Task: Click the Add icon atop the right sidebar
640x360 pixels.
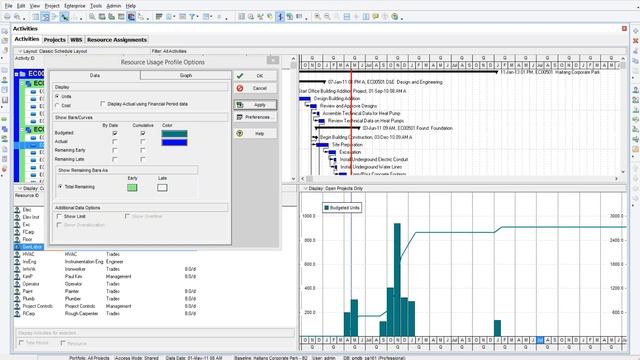Action: (x=636, y=31)
